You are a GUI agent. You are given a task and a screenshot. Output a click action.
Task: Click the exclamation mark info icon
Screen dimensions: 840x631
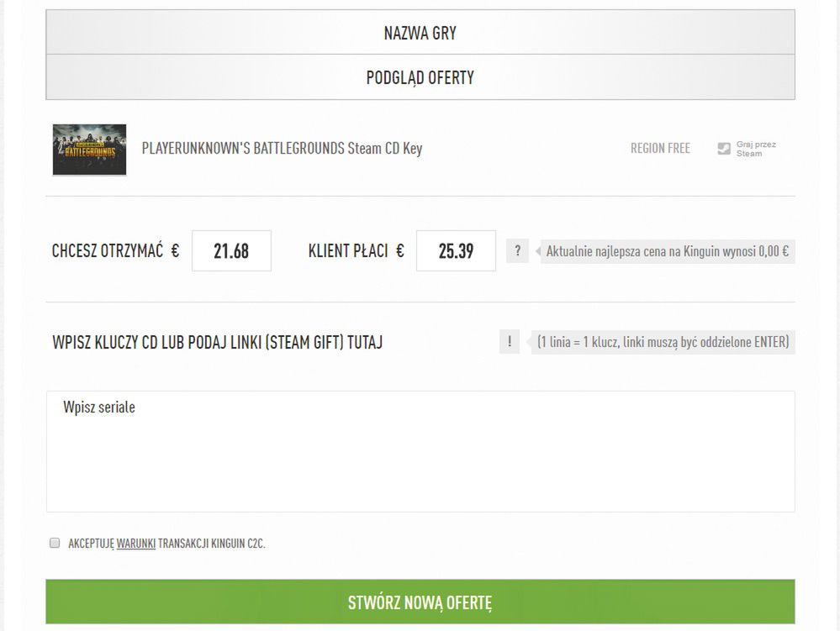(x=510, y=342)
